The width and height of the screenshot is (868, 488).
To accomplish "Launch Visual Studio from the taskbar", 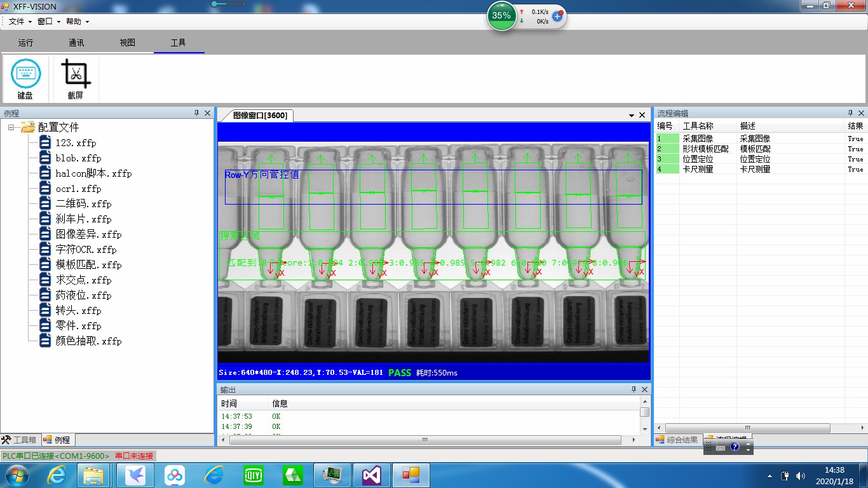I will tap(371, 475).
